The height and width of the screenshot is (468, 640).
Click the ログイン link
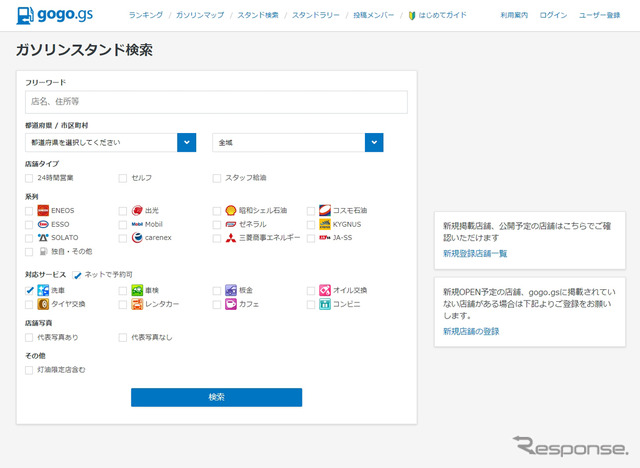point(553,15)
